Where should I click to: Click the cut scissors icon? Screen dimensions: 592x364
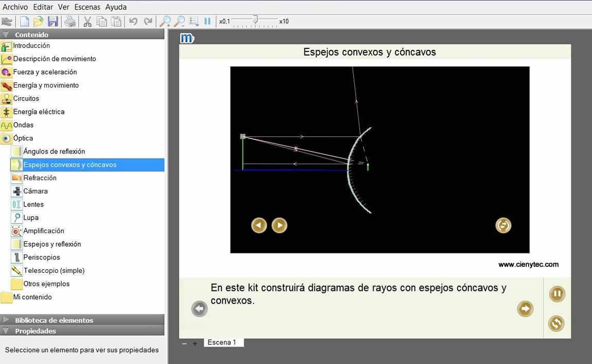87,22
